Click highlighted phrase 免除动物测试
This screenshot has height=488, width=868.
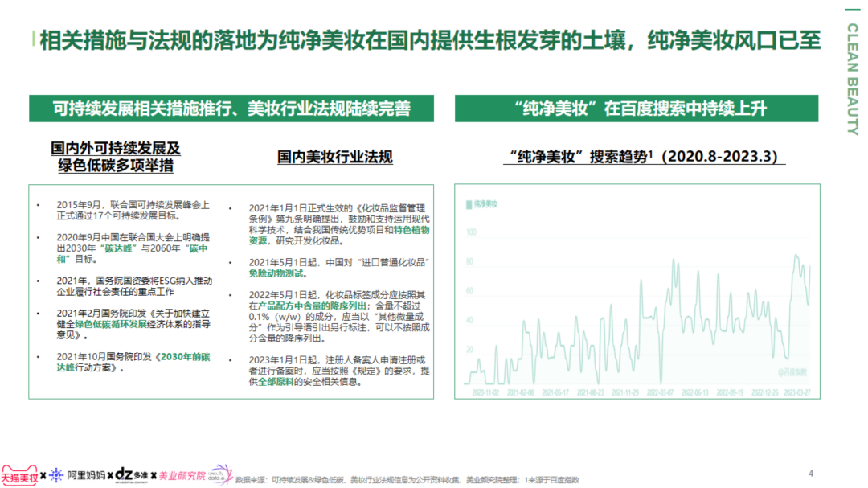coord(276,273)
